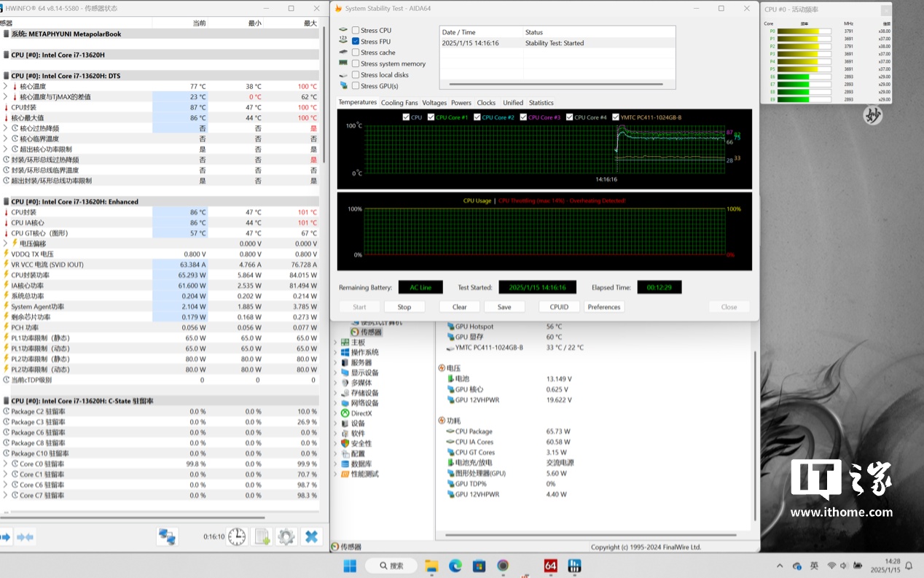Open AIDA64 from the taskbar
This screenshot has height=578, width=924.
550,566
